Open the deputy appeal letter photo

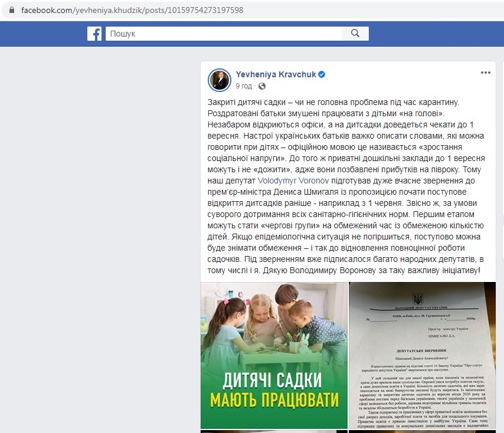[423, 355]
